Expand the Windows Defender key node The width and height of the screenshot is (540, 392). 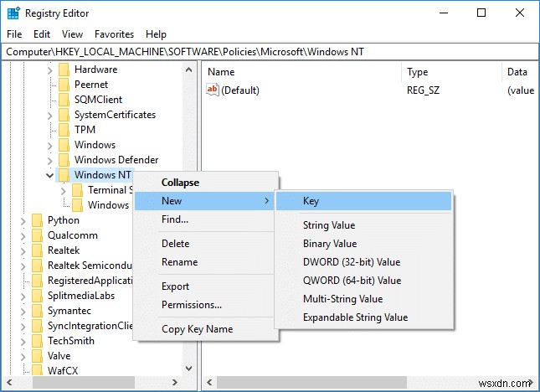pyautogui.click(x=50, y=160)
